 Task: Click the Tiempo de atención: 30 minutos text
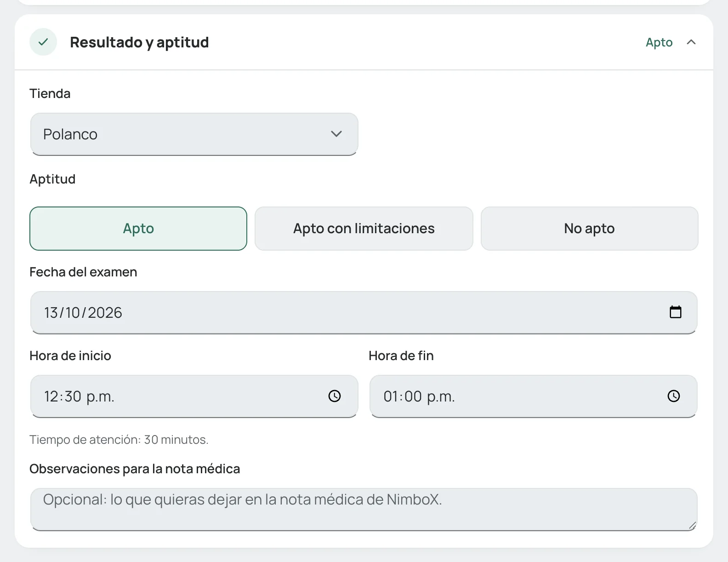(x=119, y=440)
